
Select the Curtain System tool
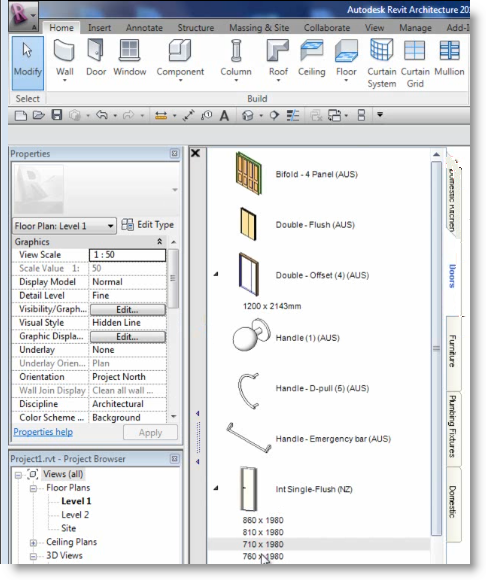(382, 63)
